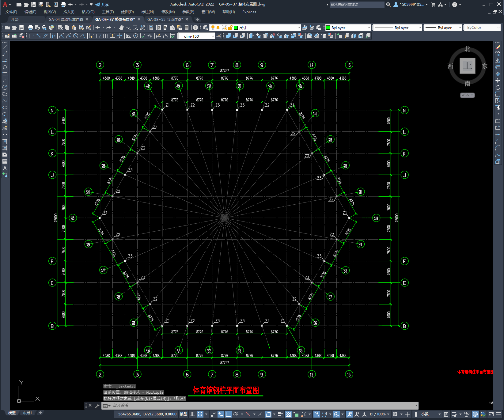Click the Erase tool in right toolbar
The height and width of the screenshot is (420, 504).
coord(498,47)
